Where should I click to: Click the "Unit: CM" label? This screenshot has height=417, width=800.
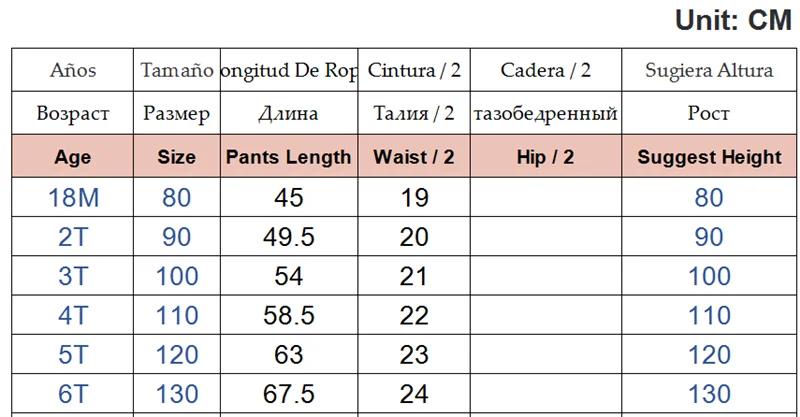point(733,20)
